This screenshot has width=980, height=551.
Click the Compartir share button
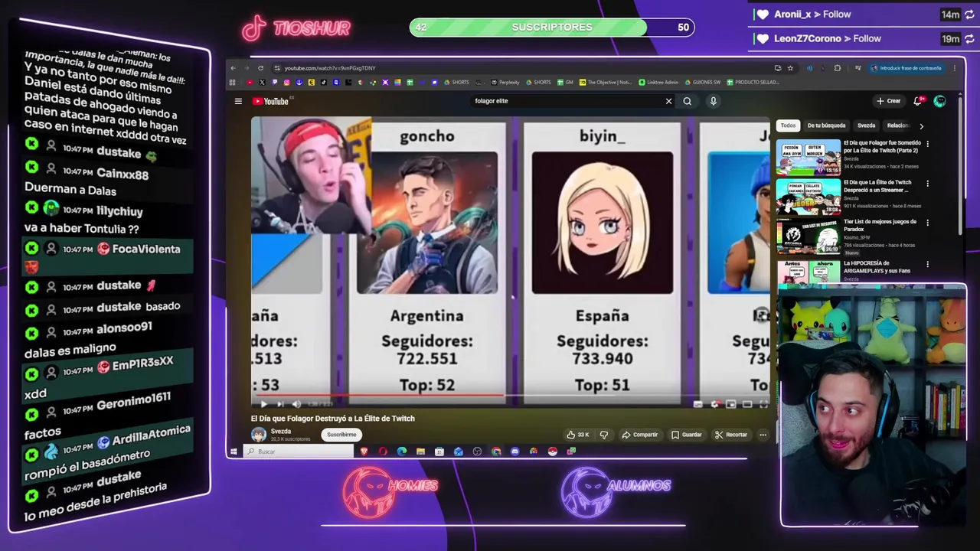click(x=640, y=435)
